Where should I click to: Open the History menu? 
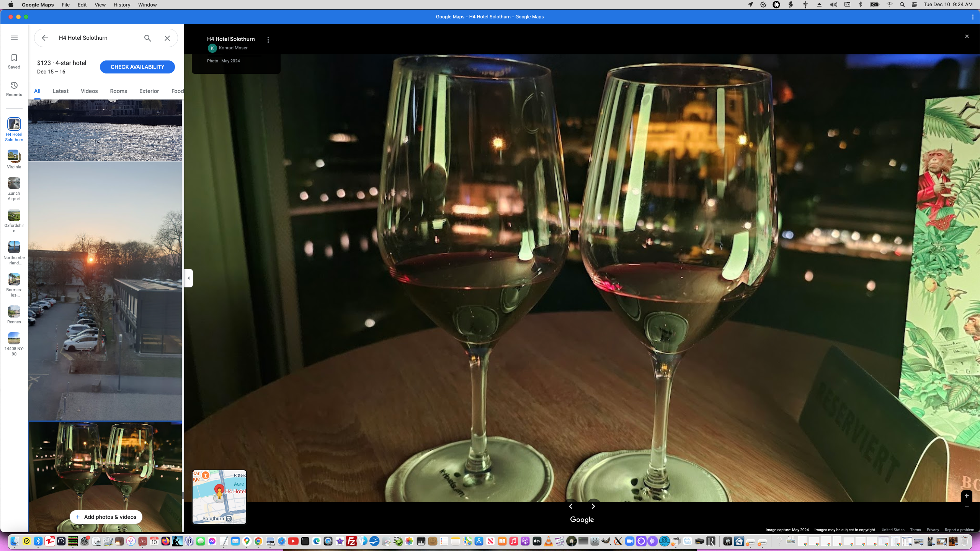point(122,5)
